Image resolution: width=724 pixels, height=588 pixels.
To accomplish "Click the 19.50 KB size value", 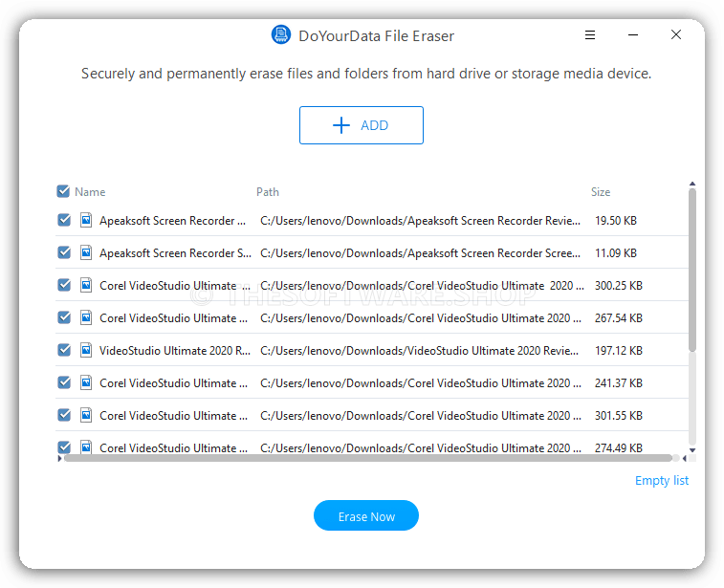I will pos(616,221).
